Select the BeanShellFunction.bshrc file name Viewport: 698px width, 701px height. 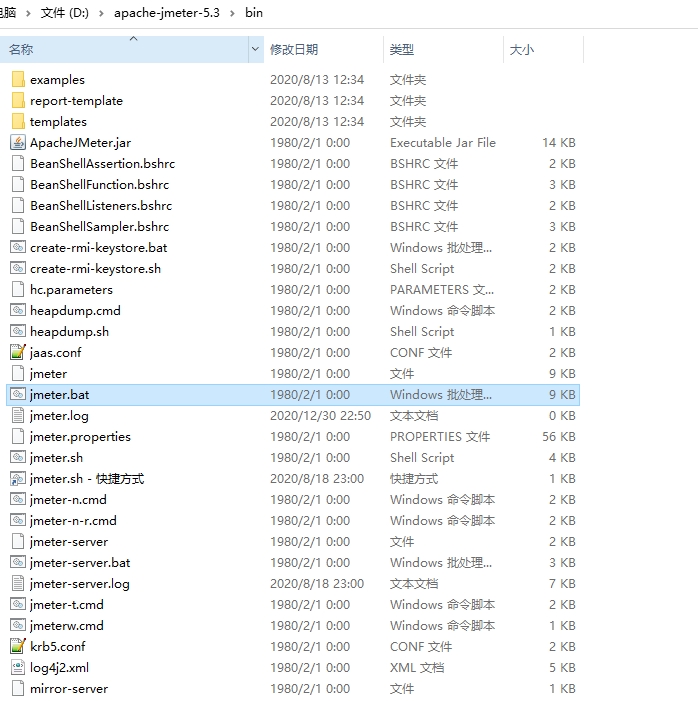[100, 185]
